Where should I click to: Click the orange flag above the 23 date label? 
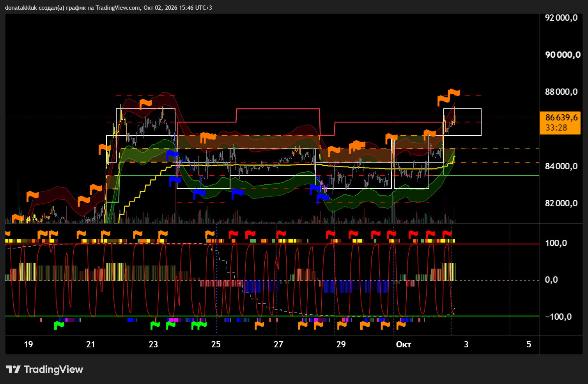pyautogui.click(x=163, y=234)
